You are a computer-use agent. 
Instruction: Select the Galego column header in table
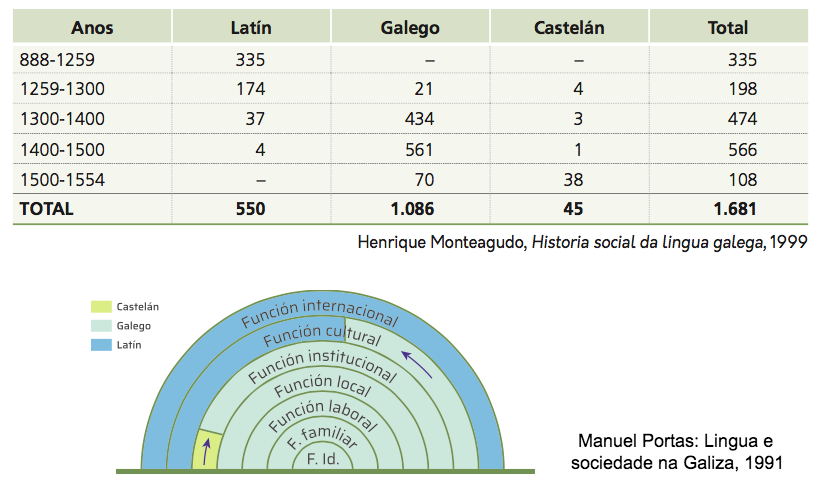(410, 28)
